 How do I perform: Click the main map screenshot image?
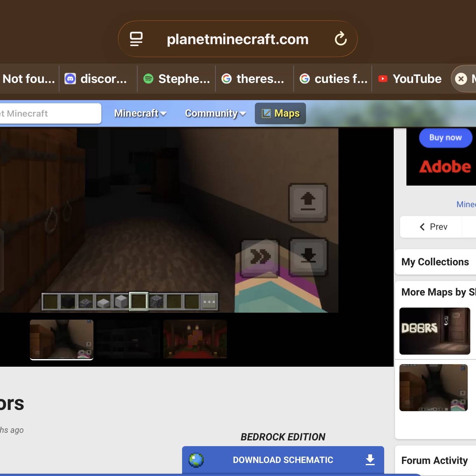pyautogui.click(x=169, y=220)
